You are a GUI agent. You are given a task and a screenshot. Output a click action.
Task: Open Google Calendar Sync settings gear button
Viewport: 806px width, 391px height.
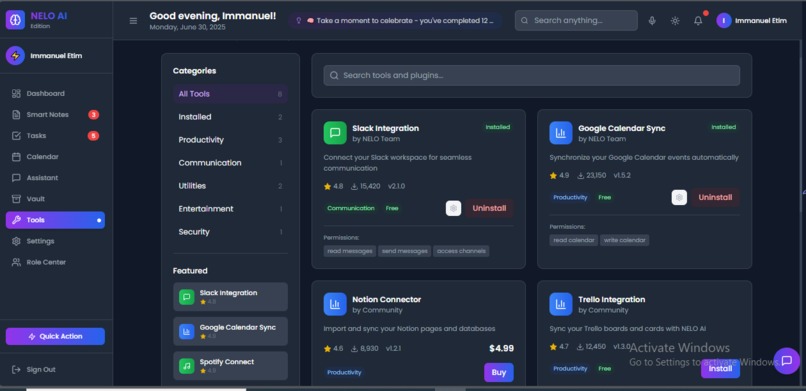pos(679,197)
